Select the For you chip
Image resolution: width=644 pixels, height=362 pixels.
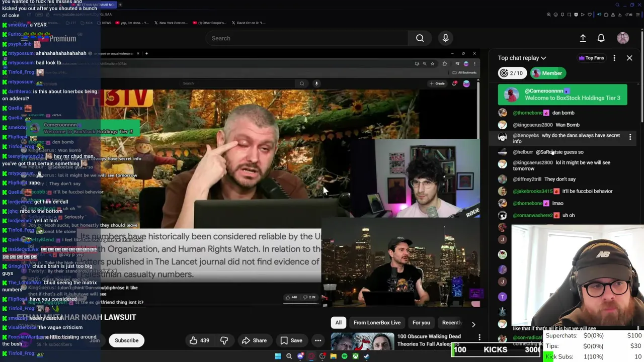point(421,323)
